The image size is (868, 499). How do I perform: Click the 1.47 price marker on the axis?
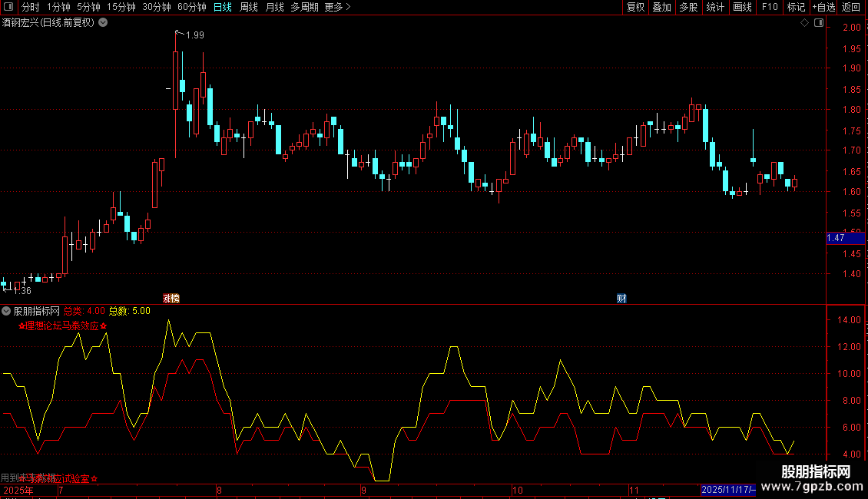845,238
